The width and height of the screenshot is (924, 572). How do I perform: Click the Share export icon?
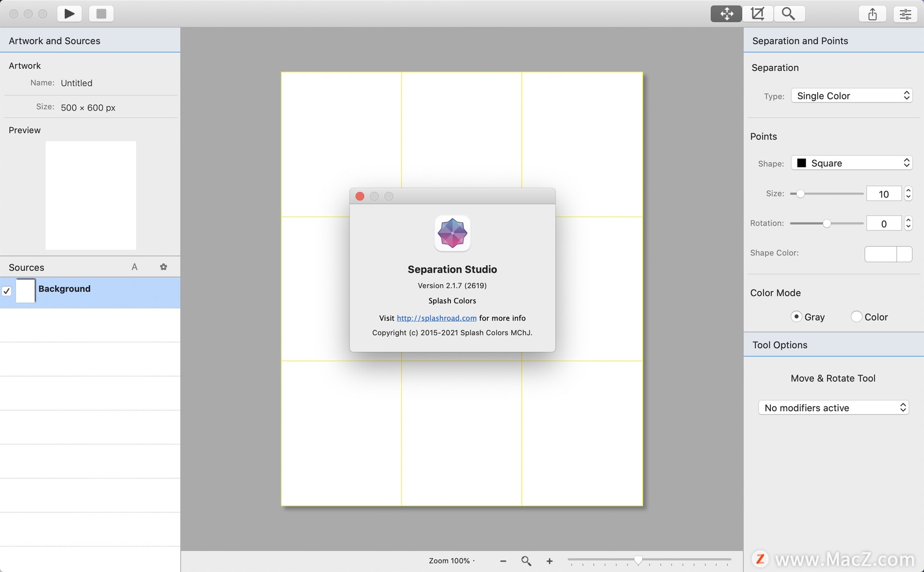coord(872,14)
